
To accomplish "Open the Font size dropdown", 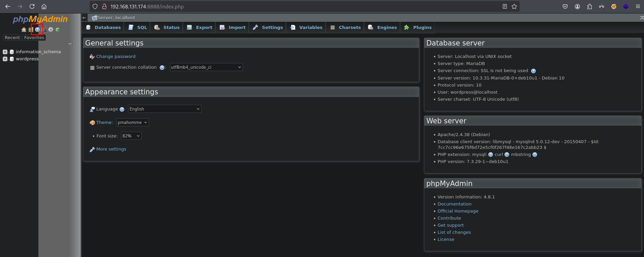I will point(131,136).
